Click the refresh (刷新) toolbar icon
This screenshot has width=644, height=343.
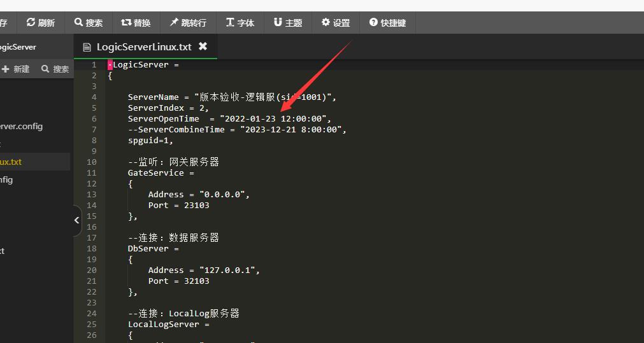pos(41,23)
